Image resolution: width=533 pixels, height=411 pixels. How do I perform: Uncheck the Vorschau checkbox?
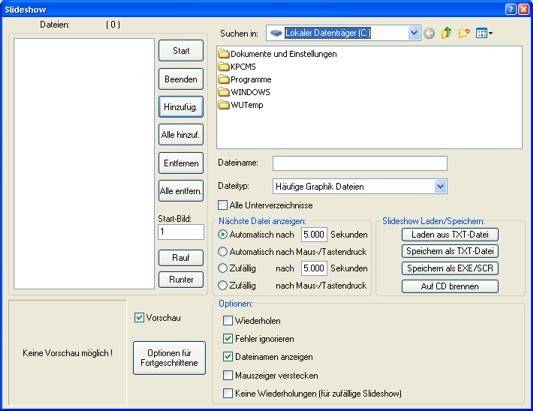pos(139,318)
